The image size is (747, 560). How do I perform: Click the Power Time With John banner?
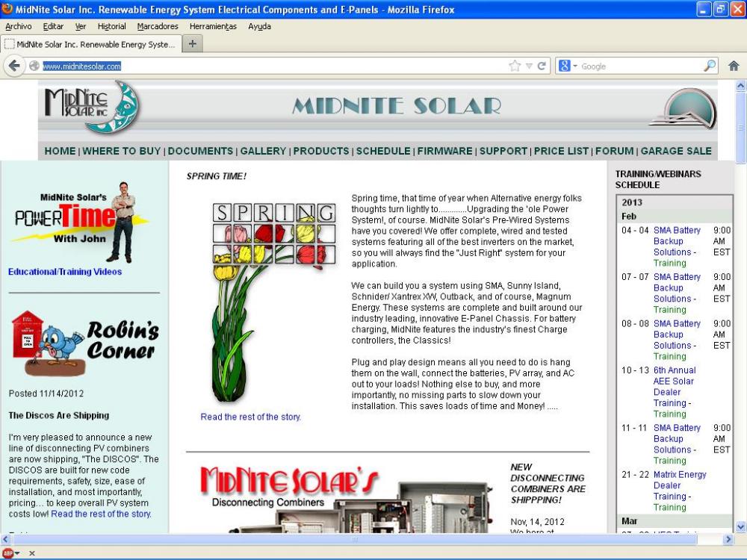click(81, 222)
